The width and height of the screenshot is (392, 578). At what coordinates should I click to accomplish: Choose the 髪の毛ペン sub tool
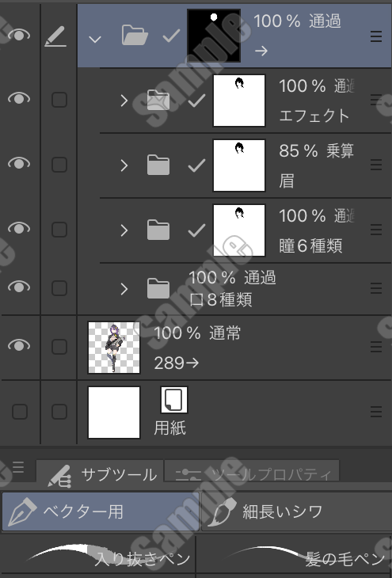(295, 557)
